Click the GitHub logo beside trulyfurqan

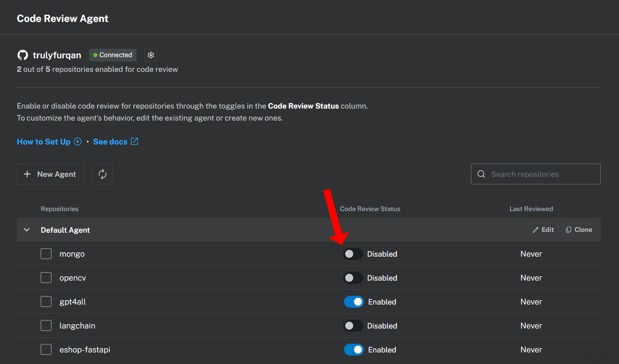[x=23, y=55]
